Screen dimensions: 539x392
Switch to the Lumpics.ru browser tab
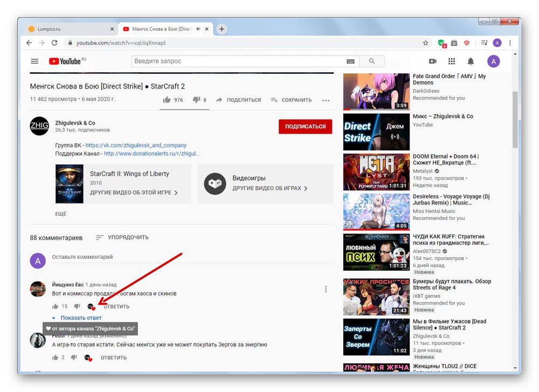(69, 29)
